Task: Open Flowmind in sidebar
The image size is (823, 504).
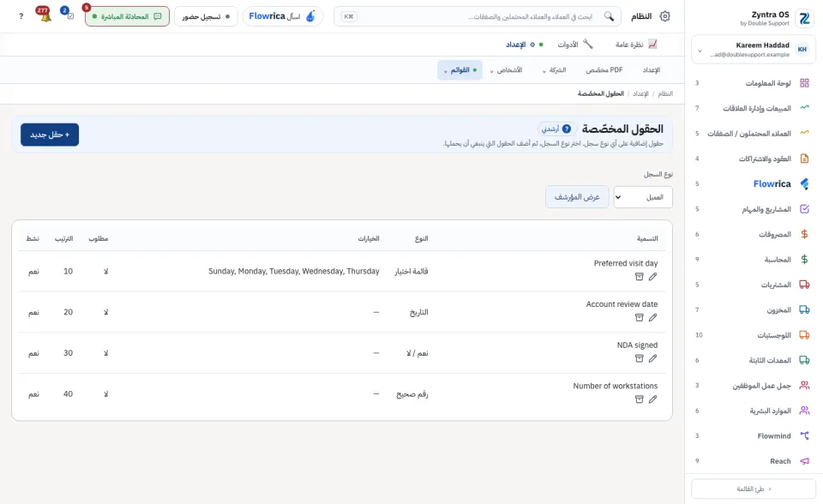Action: coord(753,435)
